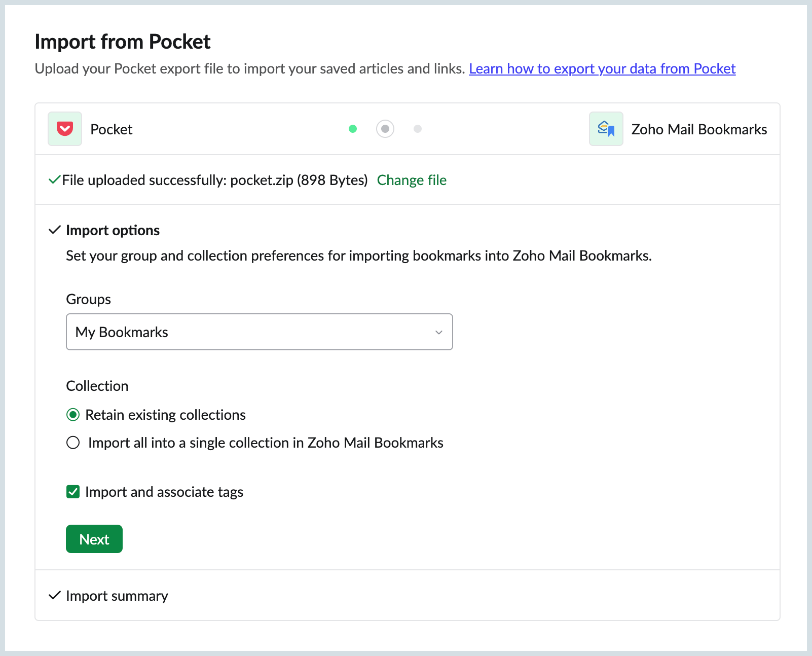Open the Groups dropdown showing My Bookmarks
This screenshot has width=812, height=656.
(x=259, y=332)
